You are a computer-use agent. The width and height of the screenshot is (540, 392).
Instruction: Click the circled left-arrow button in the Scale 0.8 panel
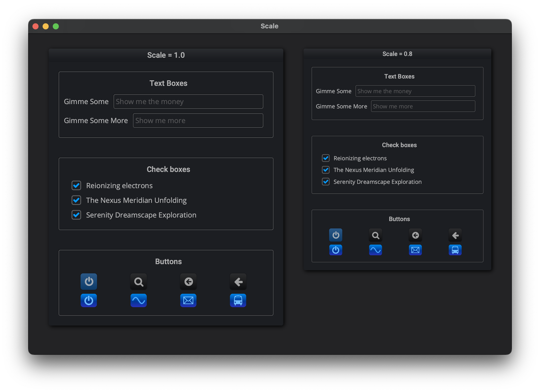click(x=415, y=235)
